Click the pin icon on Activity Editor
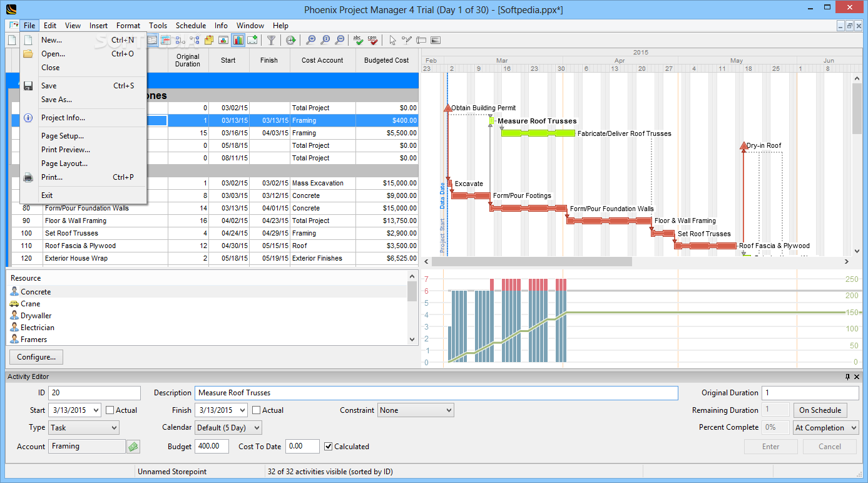Screen dimensions: 868x483 tap(848, 377)
